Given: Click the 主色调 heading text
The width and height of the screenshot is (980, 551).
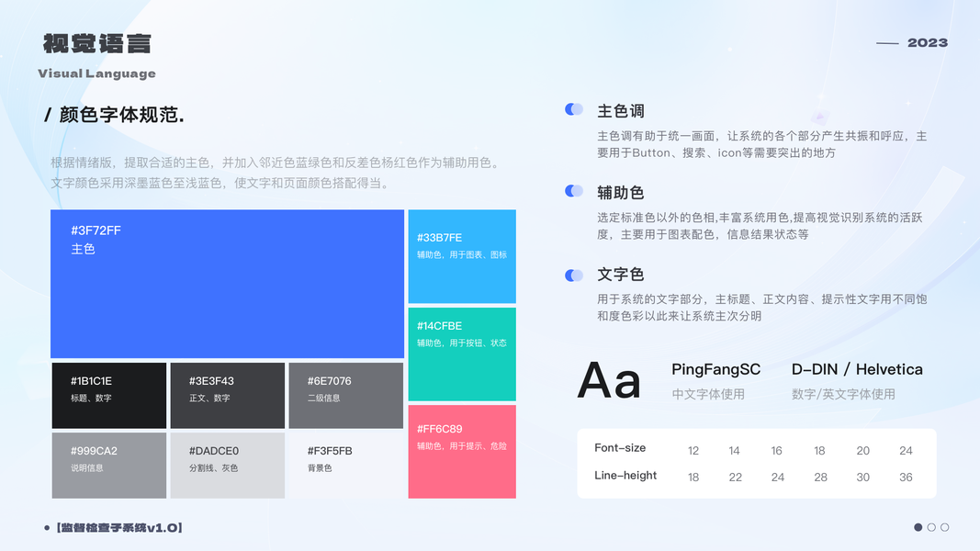Looking at the screenshot, I should pos(621,111).
